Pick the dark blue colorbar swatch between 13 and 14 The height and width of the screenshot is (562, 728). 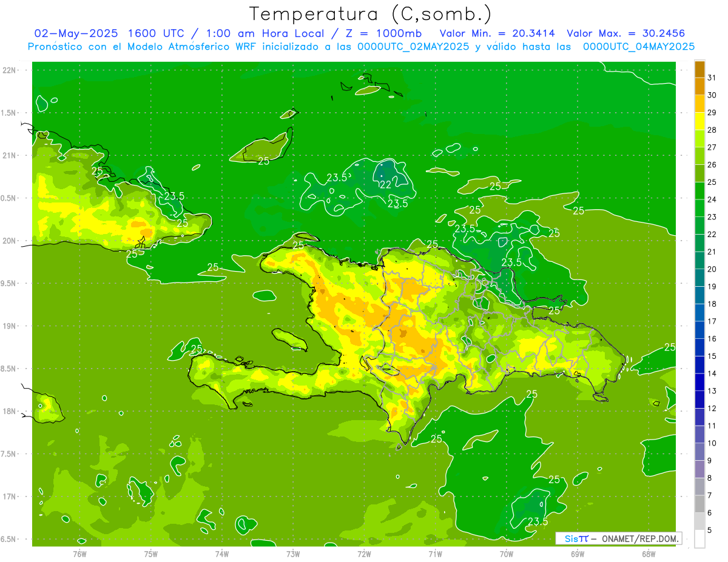(x=699, y=383)
